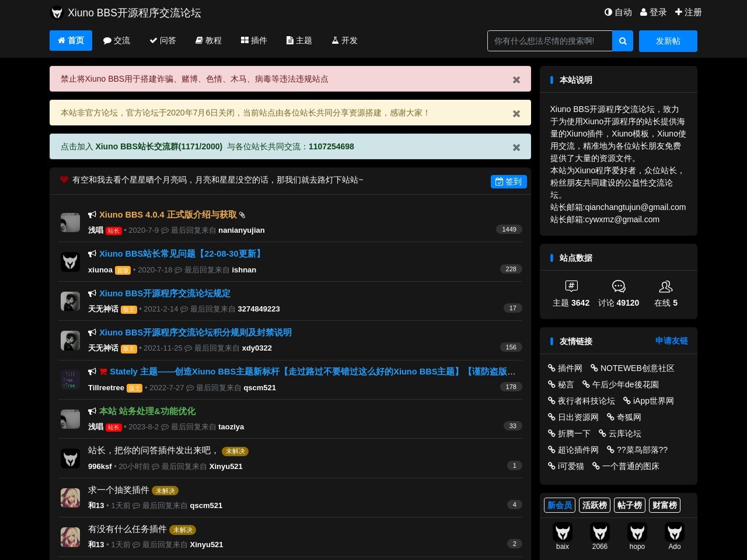747x560 pixels.
Task: Open 求一个抽奖插件 thread
Action: [x=118, y=490]
